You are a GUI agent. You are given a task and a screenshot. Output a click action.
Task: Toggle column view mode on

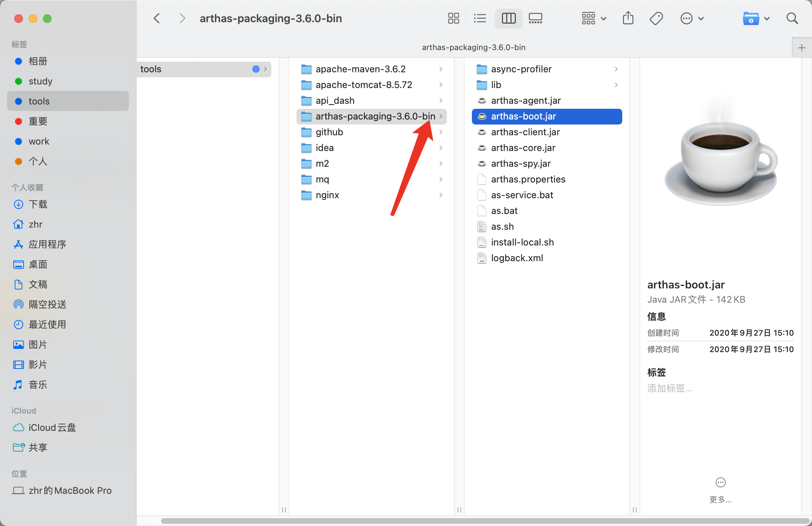508,18
